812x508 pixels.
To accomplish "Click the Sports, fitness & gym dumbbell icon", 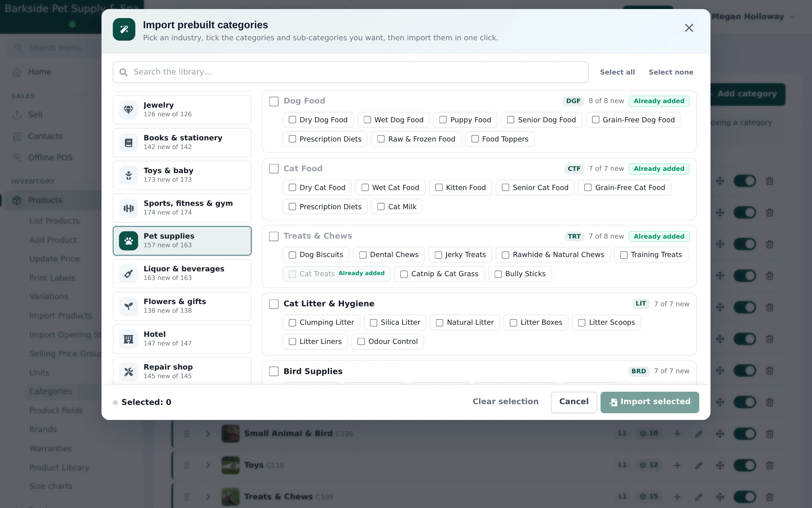I will tap(129, 208).
